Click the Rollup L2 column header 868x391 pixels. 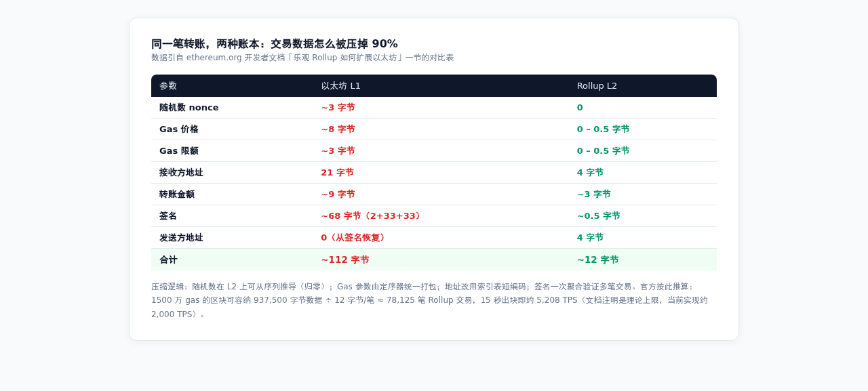click(597, 86)
